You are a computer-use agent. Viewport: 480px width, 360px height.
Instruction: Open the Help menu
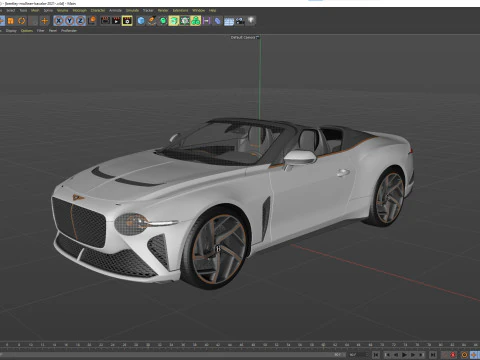(x=212, y=10)
